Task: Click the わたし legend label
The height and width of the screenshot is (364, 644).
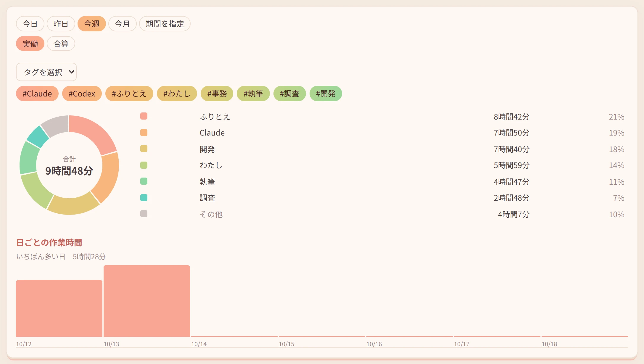Action: 211,165
